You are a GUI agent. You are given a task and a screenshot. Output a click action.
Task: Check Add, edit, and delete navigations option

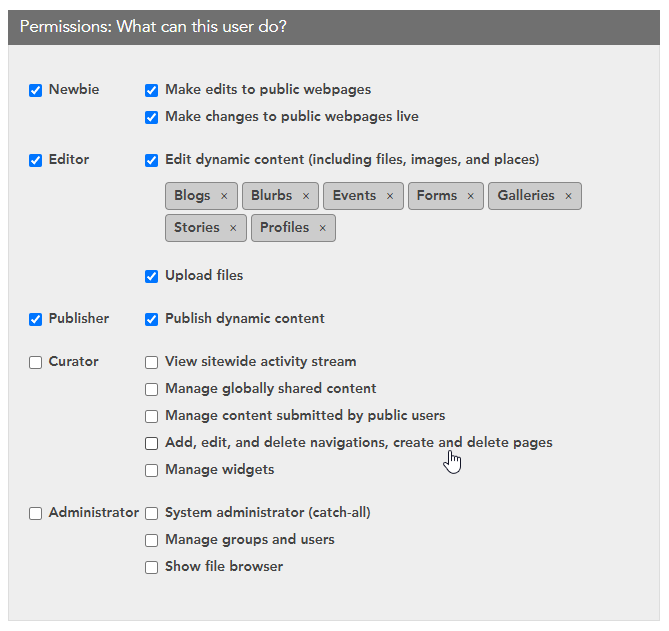tap(151, 443)
